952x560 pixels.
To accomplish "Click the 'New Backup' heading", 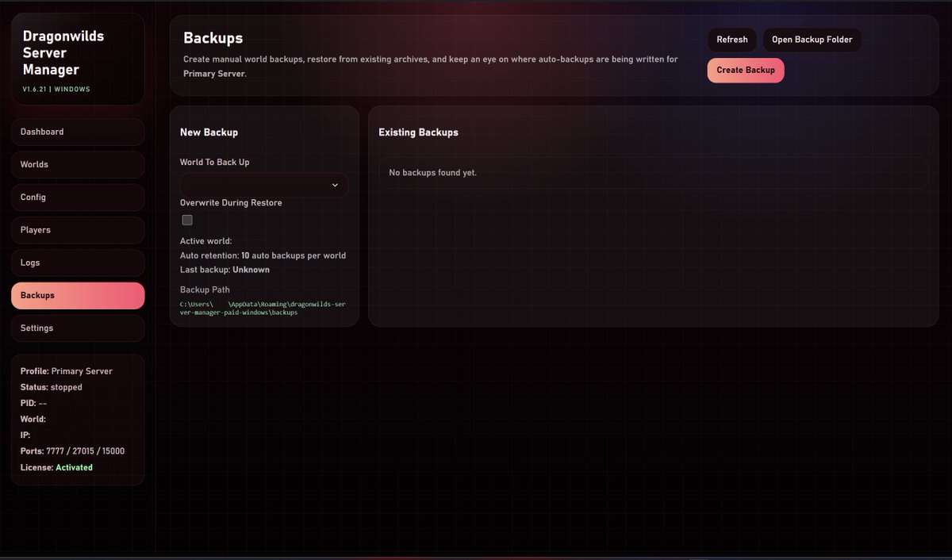I will [x=209, y=132].
